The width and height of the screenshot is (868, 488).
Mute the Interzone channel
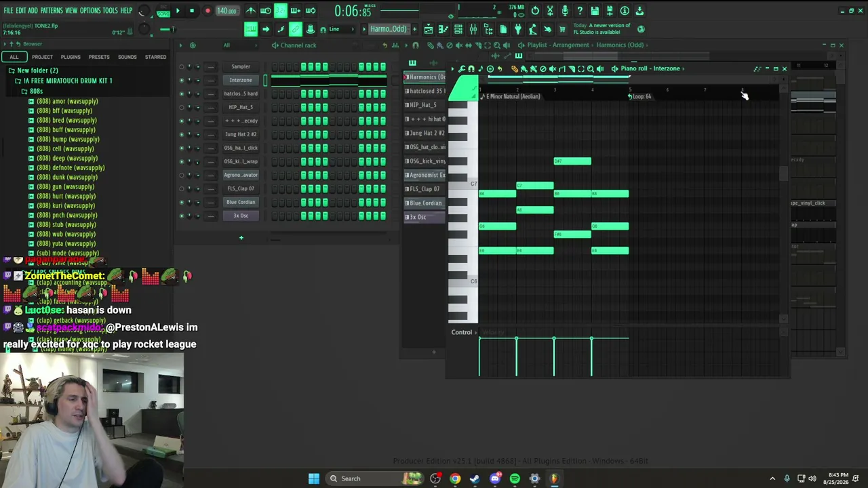click(181, 80)
